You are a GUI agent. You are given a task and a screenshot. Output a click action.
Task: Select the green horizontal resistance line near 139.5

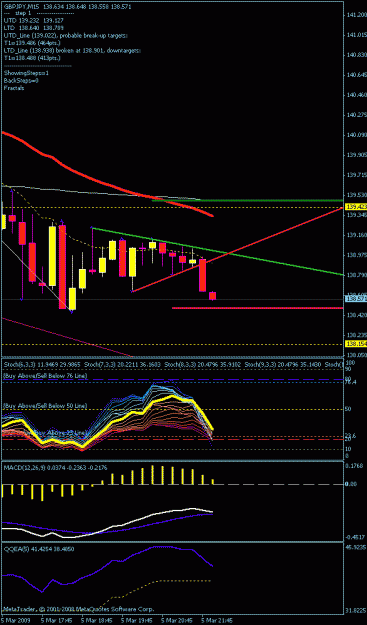[247, 200]
